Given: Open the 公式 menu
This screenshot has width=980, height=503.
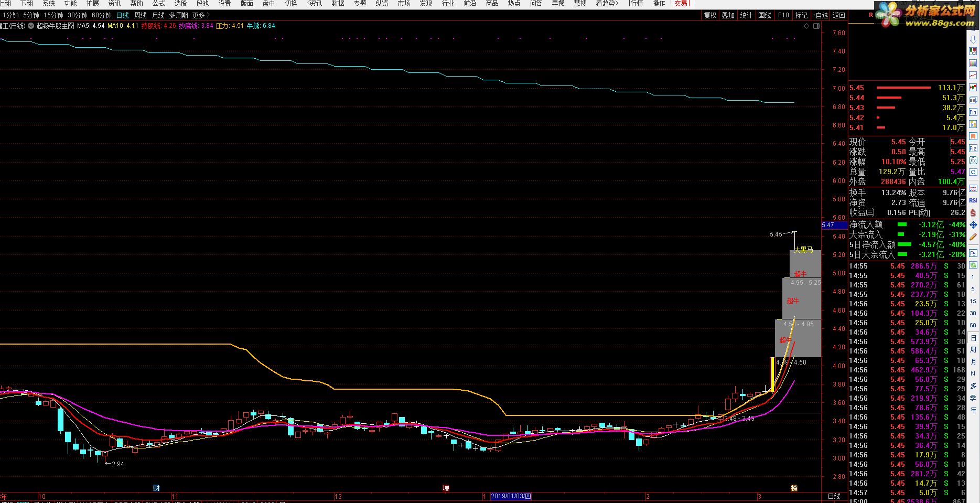Looking at the screenshot, I should 158,4.
